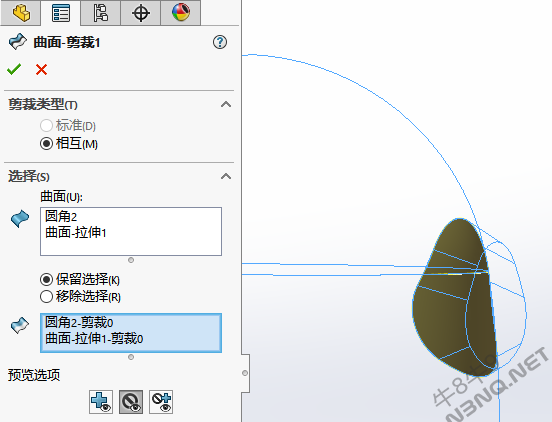Screen dimensions: 552x422
Task: Click the show included surfaces preview icon
Action: coord(101,402)
